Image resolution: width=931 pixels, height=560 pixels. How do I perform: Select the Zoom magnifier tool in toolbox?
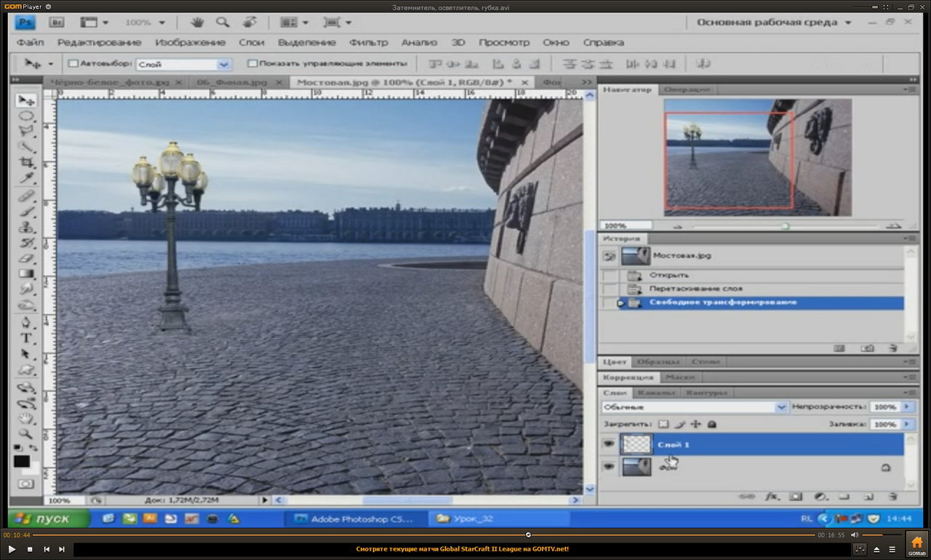coord(26,433)
